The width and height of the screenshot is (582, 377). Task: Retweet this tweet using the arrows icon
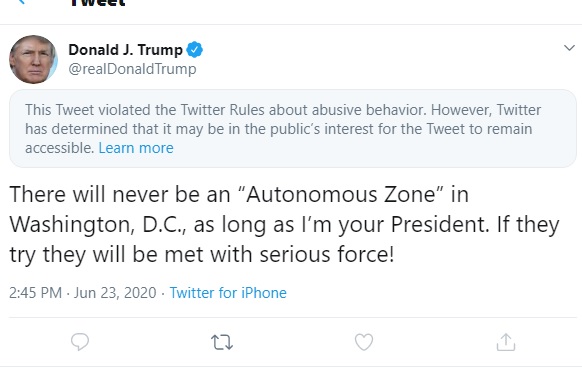[222, 342]
